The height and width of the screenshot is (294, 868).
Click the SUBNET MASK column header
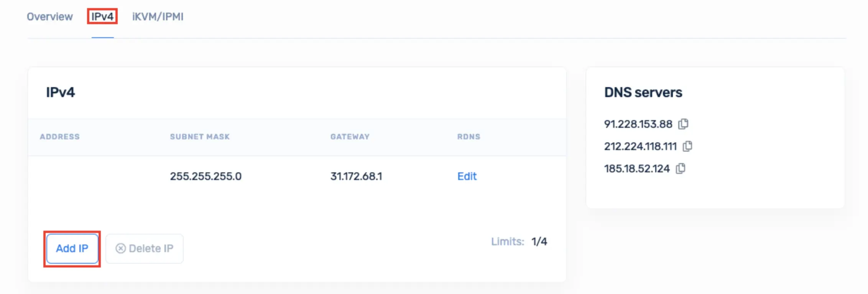[x=200, y=137]
